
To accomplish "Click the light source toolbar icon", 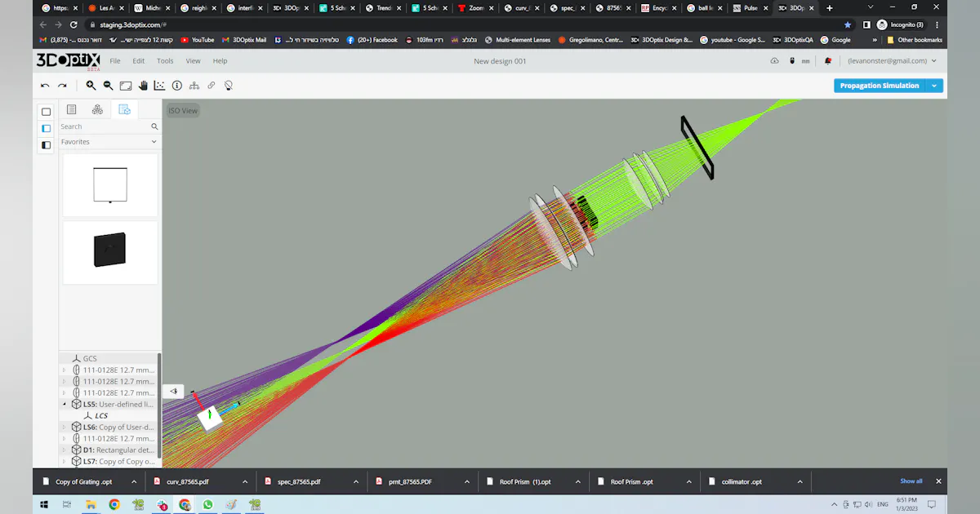I will point(229,85).
